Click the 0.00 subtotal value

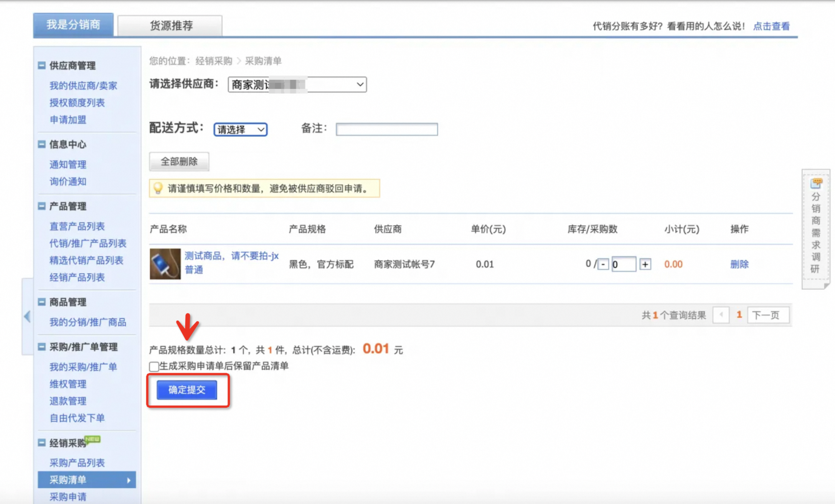coord(673,264)
